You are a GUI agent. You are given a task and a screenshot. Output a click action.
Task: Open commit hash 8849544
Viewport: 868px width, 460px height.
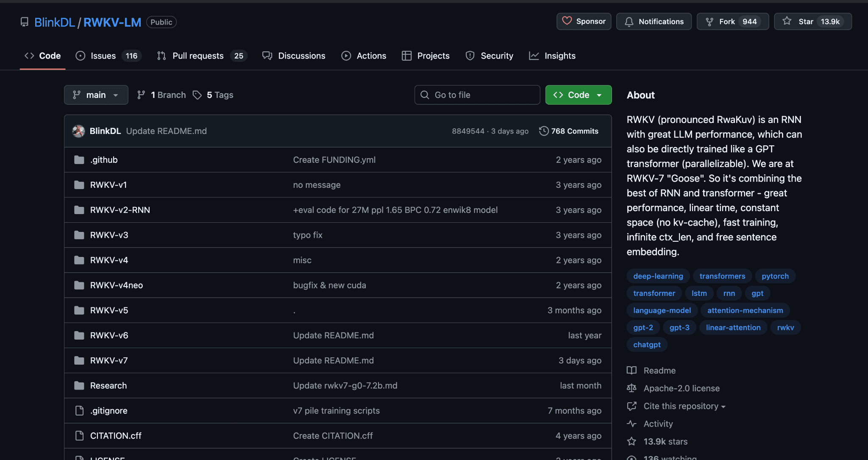tap(468, 131)
